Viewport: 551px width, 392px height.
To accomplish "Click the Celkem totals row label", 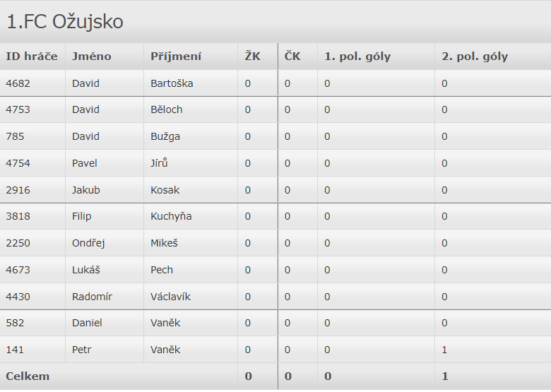I will click(x=28, y=376).
